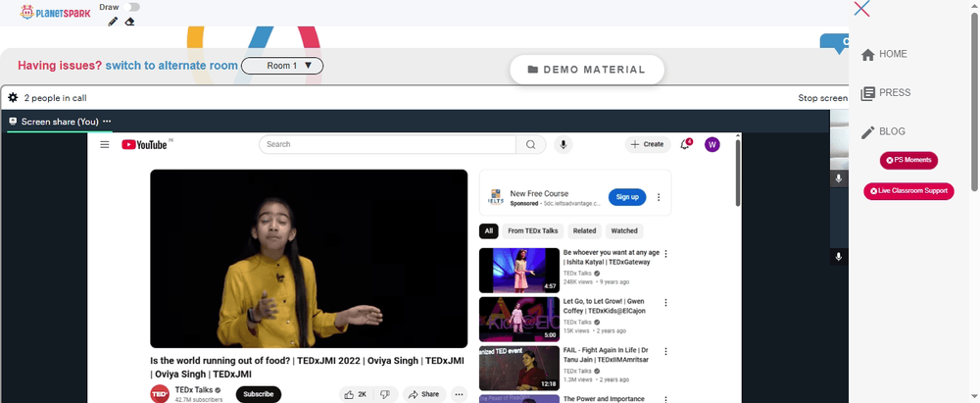Open FAIL - Fight Again In Life thumbnail
The height and width of the screenshot is (403, 980).
519,368
